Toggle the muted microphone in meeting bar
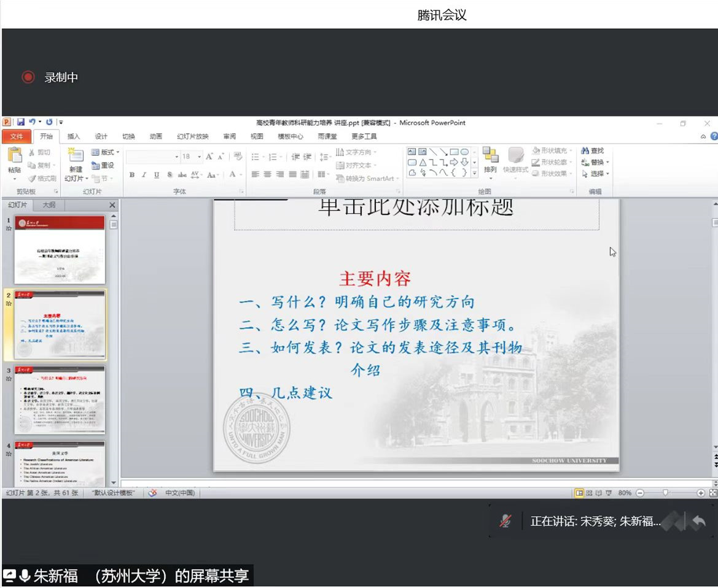Image resolution: width=718 pixels, height=588 pixels. tap(505, 521)
